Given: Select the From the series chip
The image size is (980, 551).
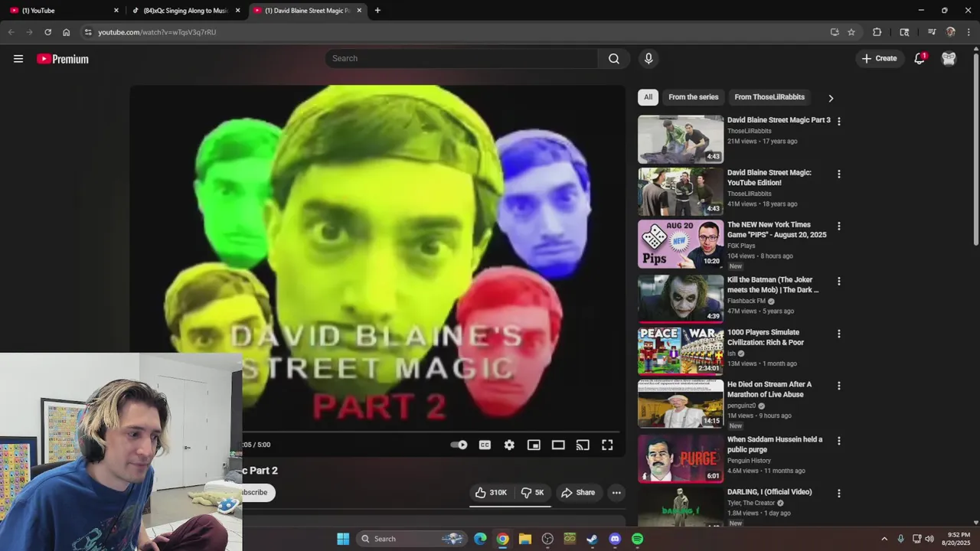Looking at the screenshot, I should (x=694, y=97).
